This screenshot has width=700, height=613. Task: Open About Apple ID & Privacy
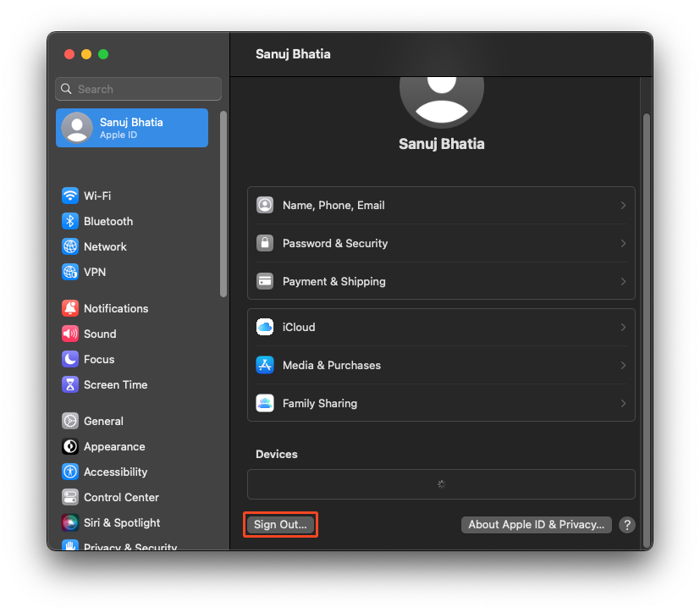pos(536,524)
